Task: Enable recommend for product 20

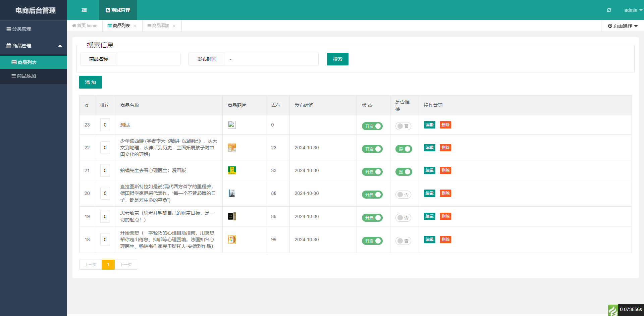Action: [403, 195]
